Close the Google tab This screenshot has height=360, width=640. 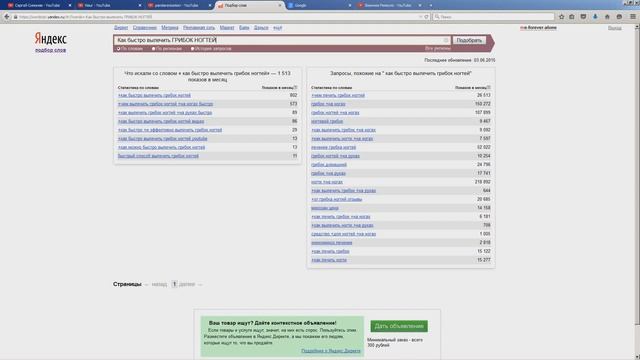pyautogui.click(x=350, y=5)
